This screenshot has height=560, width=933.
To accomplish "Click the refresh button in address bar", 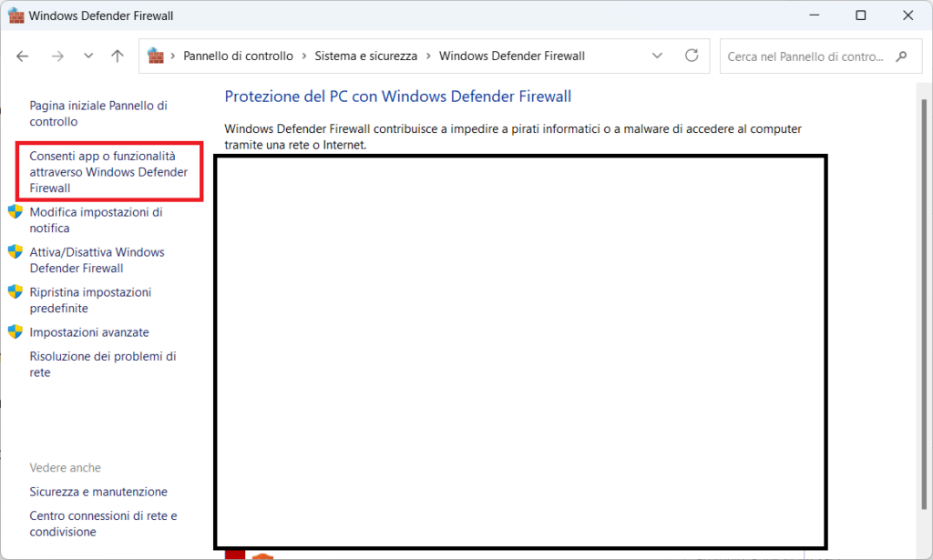I will point(692,56).
